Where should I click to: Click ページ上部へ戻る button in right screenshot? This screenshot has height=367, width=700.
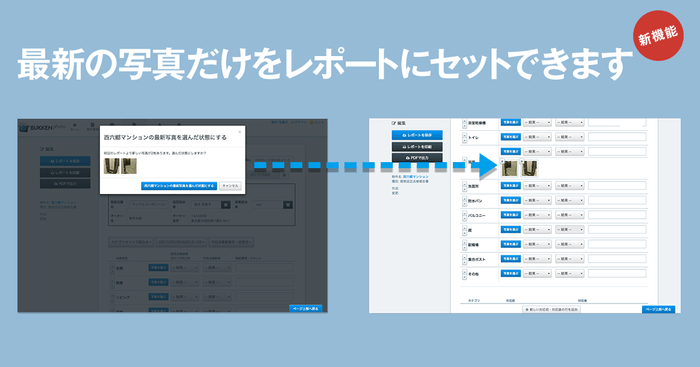[658, 309]
